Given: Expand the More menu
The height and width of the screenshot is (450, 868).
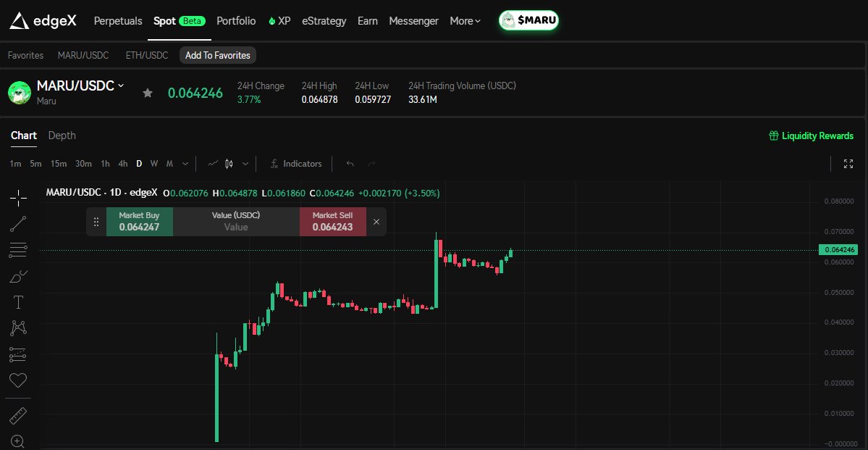Looking at the screenshot, I should pos(465,21).
